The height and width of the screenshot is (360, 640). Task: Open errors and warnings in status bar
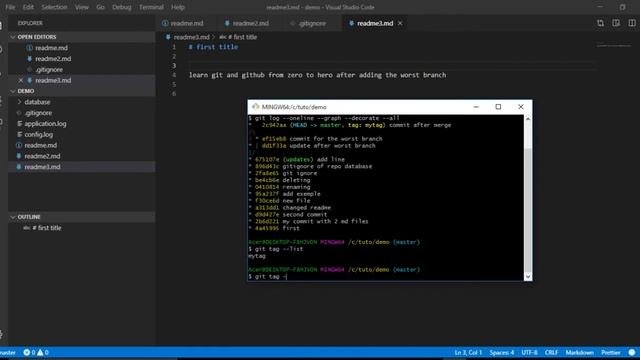tap(36, 352)
